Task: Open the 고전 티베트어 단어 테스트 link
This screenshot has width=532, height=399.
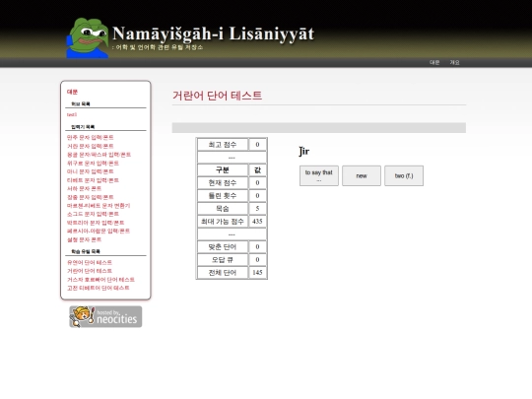Action: [99, 288]
